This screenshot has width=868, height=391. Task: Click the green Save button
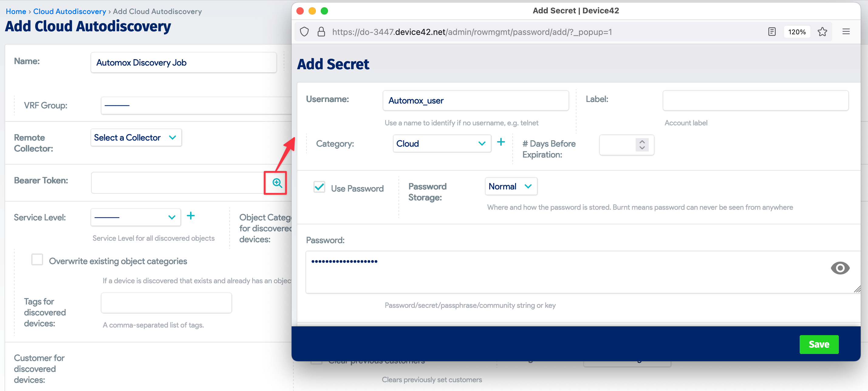pyautogui.click(x=819, y=344)
